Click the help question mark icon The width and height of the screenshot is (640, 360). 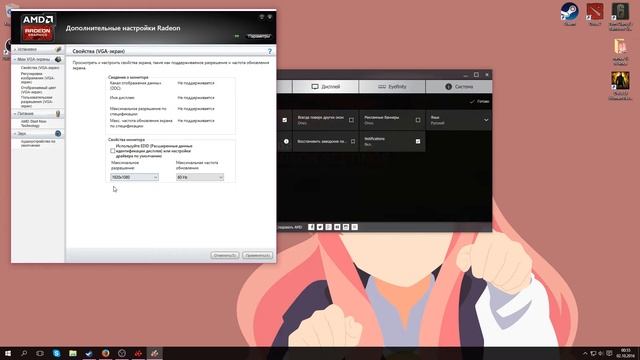(269, 51)
